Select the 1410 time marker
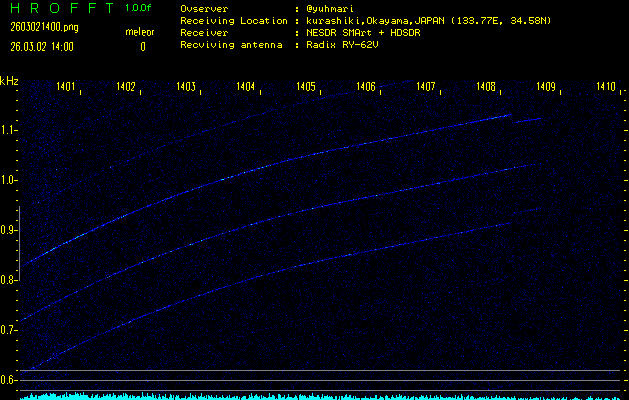 point(606,88)
